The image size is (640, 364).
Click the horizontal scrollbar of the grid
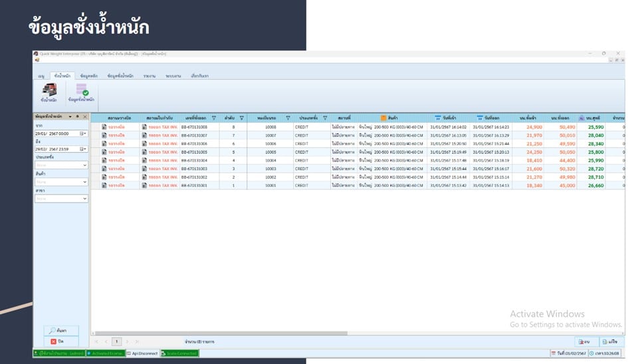tap(221, 333)
